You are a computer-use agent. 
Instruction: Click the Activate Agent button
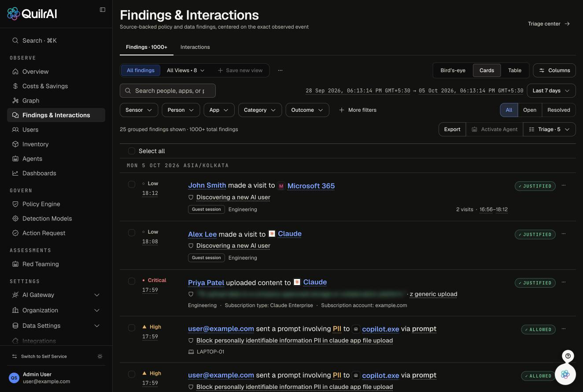[494, 129]
